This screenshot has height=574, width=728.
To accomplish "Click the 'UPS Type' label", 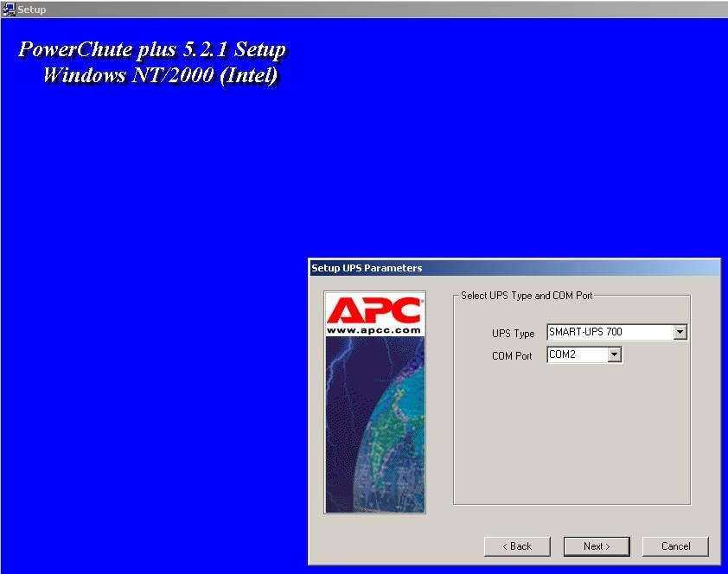I will pyautogui.click(x=513, y=334).
